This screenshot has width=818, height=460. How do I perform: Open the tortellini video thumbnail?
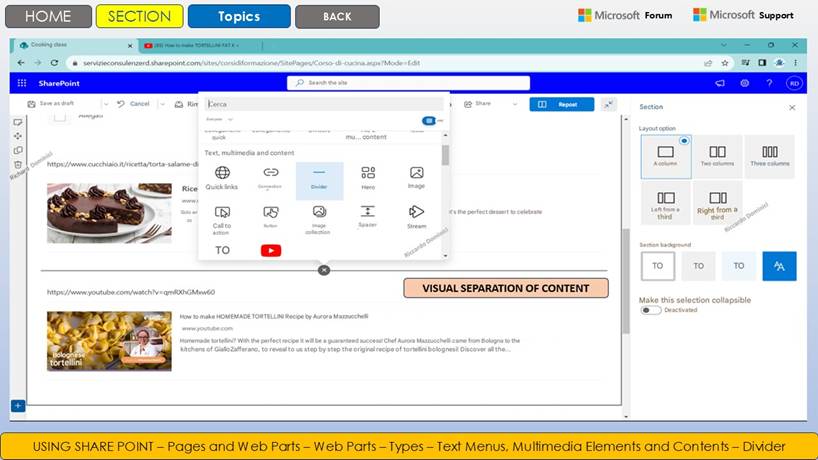[109, 341]
